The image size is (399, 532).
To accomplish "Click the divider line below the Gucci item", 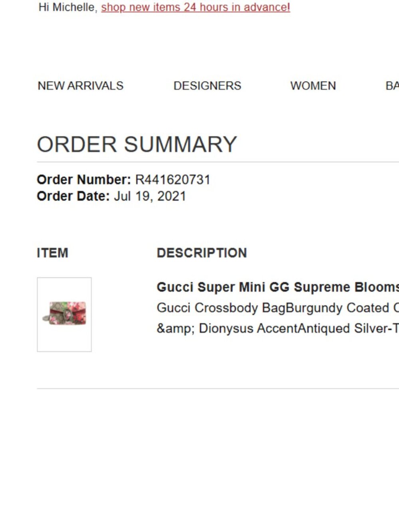I will (x=218, y=388).
